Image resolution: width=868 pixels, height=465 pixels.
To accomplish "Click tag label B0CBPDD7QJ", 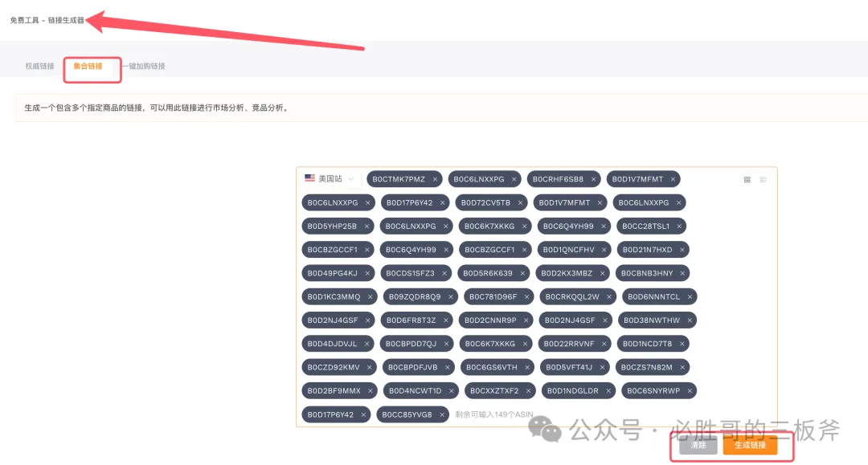I will pyautogui.click(x=411, y=344).
